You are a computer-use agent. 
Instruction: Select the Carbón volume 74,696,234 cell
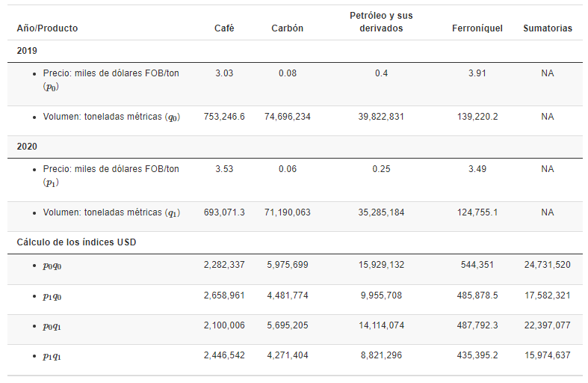pos(288,117)
